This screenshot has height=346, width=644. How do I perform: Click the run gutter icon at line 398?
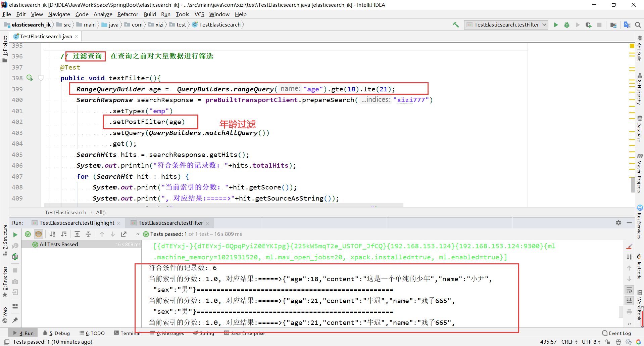(30, 78)
